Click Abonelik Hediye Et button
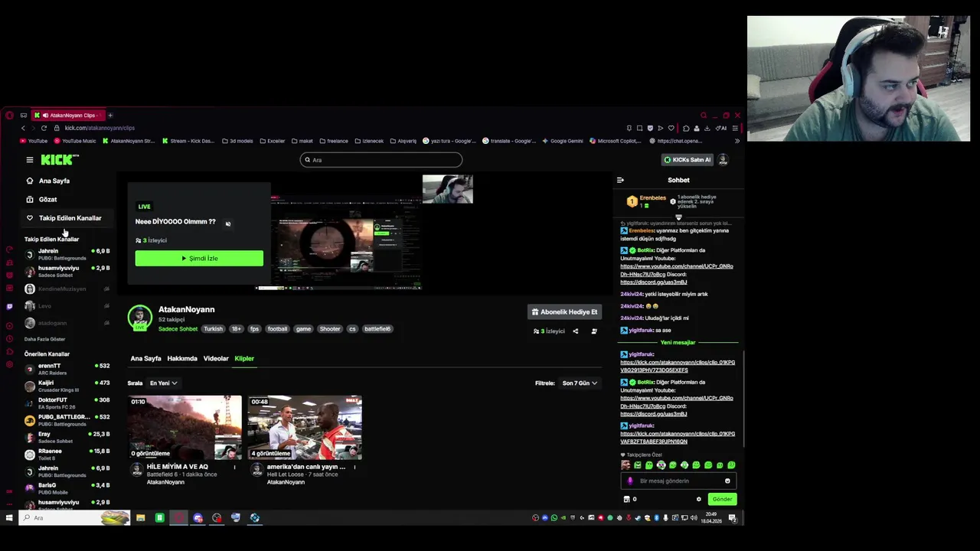Image resolution: width=980 pixels, height=551 pixels. point(564,312)
